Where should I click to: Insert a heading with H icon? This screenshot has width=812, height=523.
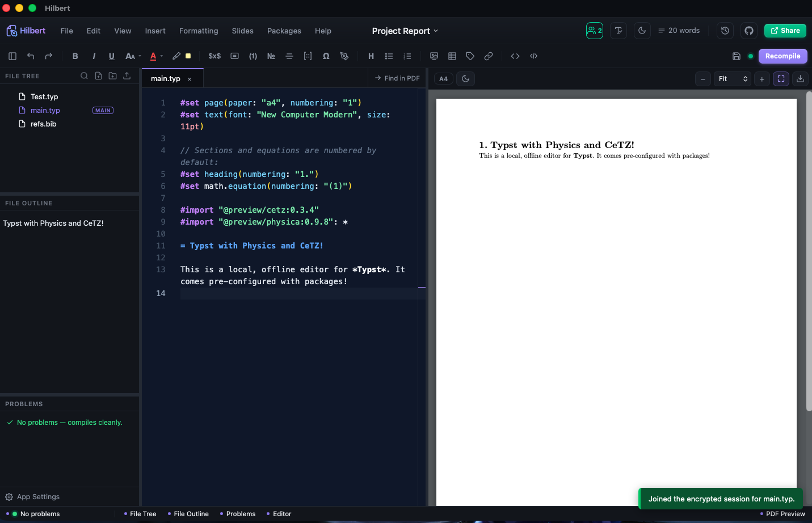coord(371,56)
